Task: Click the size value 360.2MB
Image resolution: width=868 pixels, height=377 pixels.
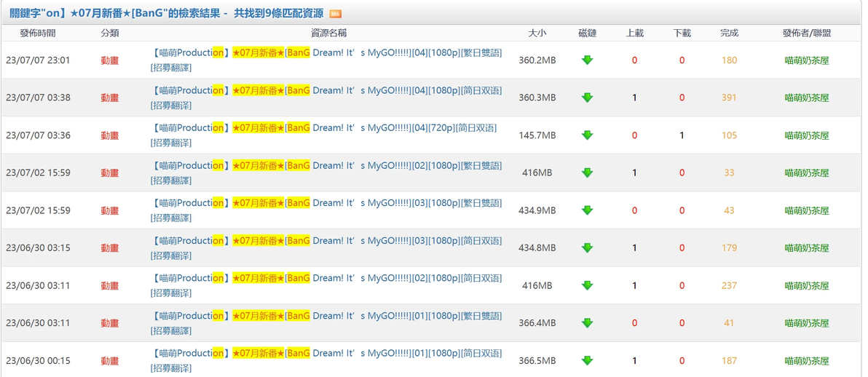Action: pos(537,60)
